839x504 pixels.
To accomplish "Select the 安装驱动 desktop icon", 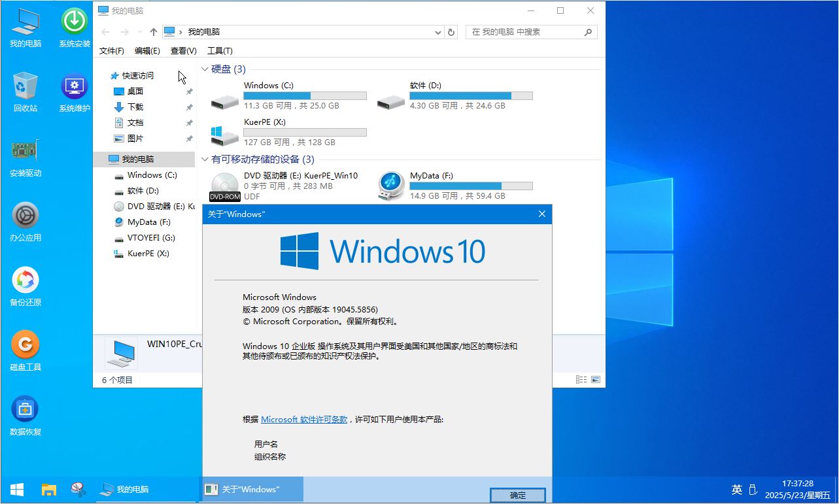I will click(x=26, y=158).
